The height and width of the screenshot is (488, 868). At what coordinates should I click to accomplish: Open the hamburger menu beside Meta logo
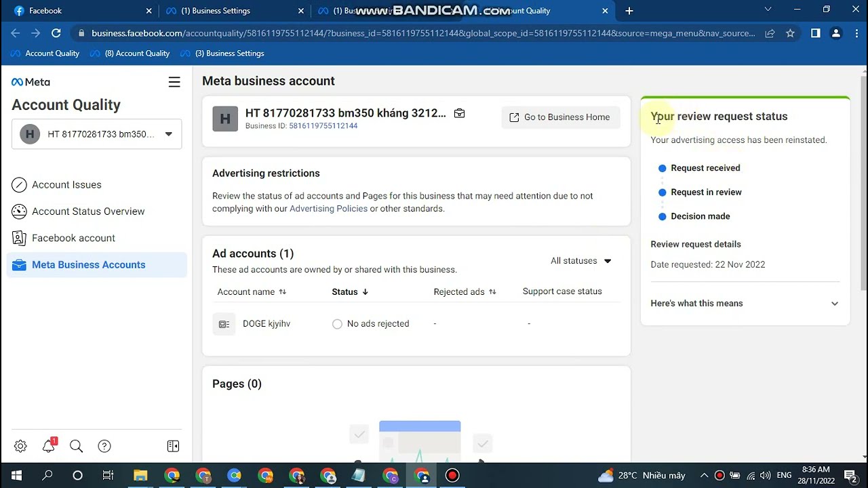tap(174, 82)
